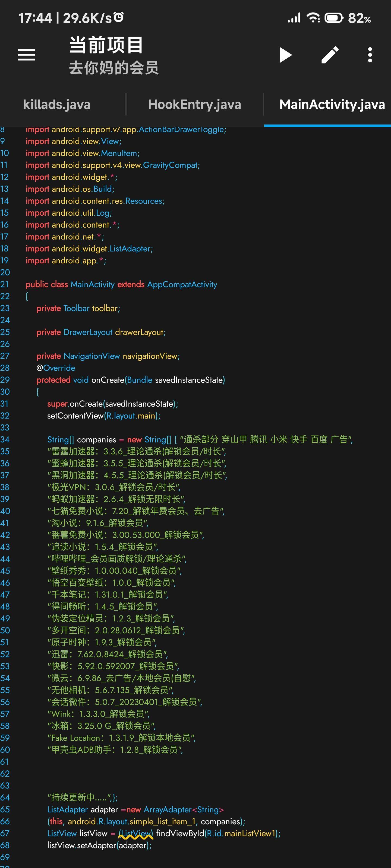This screenshot has height=868, width=391.
Task: Click the Fake Location string line
Action: [x=121, y=738]
